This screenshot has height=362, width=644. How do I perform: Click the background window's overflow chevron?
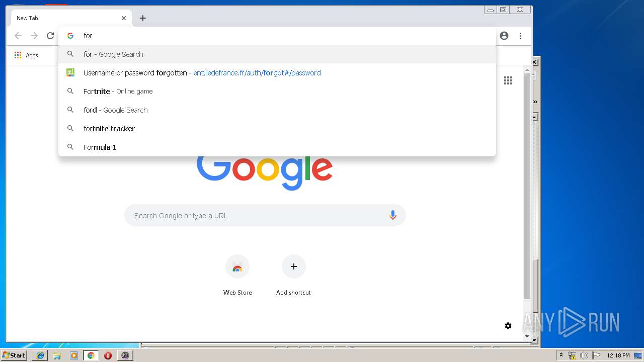[535, 102]
